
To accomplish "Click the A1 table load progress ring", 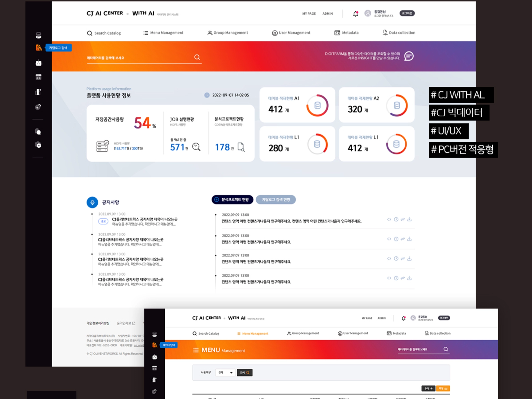I will (x=317, y=105).
